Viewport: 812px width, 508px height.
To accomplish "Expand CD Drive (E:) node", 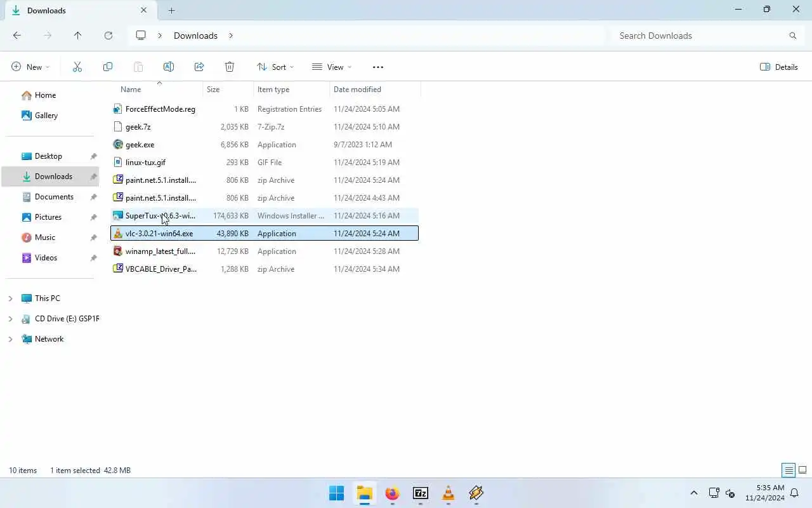I will point(10,319).
